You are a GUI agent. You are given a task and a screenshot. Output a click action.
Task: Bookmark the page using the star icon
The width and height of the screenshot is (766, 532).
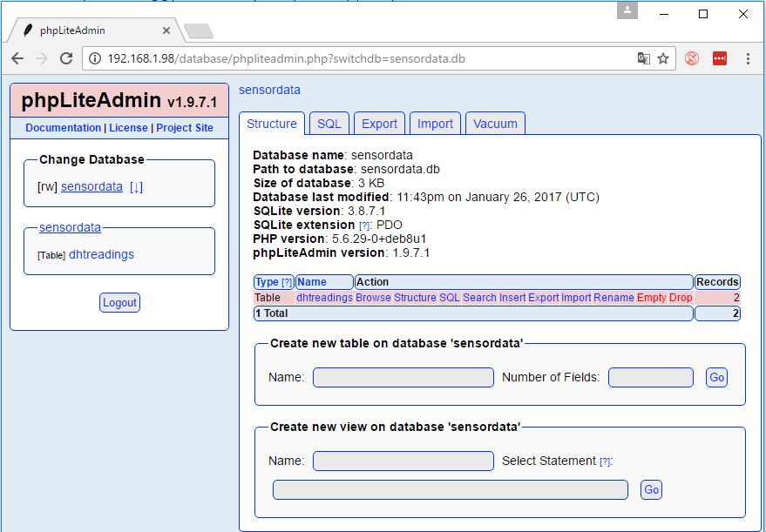click(x=662, y=58)
